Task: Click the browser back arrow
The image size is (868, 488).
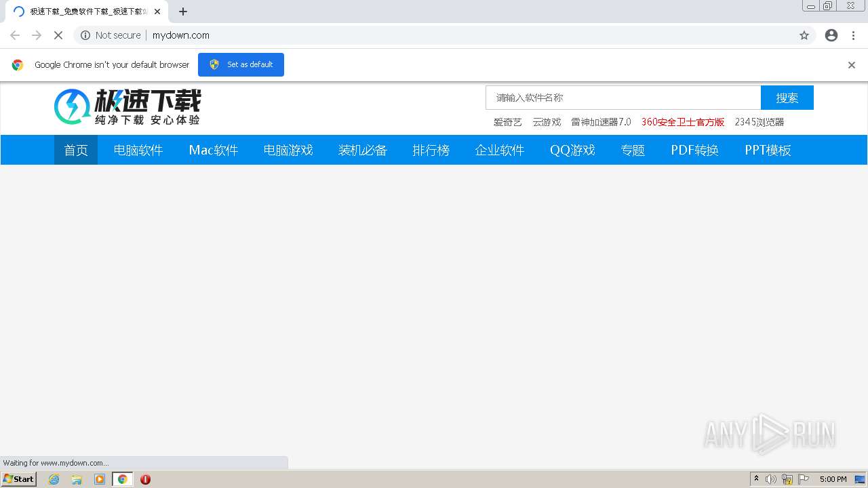Action: (15, 35)
